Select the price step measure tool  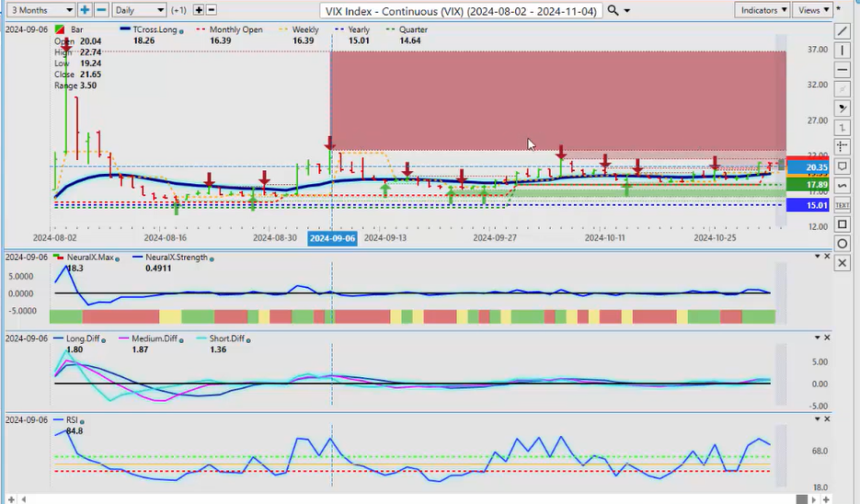(x=842, y=127)
